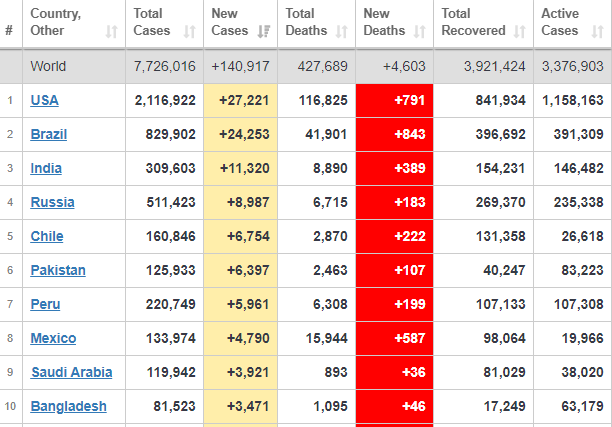Open the USA country link
612x427 pixels.
pyautogui.click(x=44, y=100)
